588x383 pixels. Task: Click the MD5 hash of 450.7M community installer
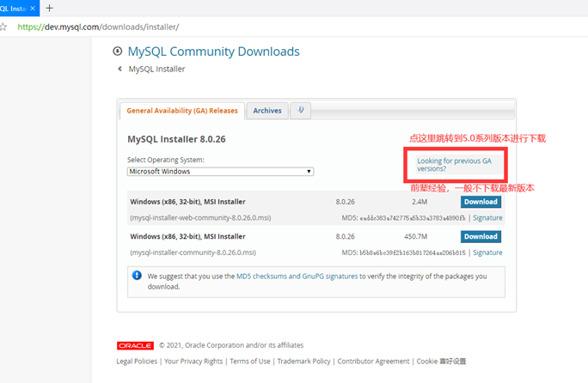click(413, 253)
